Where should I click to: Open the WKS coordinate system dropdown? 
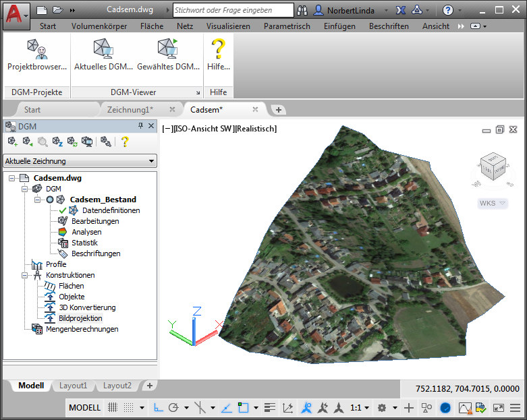pyautogui.click(x=493, y=204)
